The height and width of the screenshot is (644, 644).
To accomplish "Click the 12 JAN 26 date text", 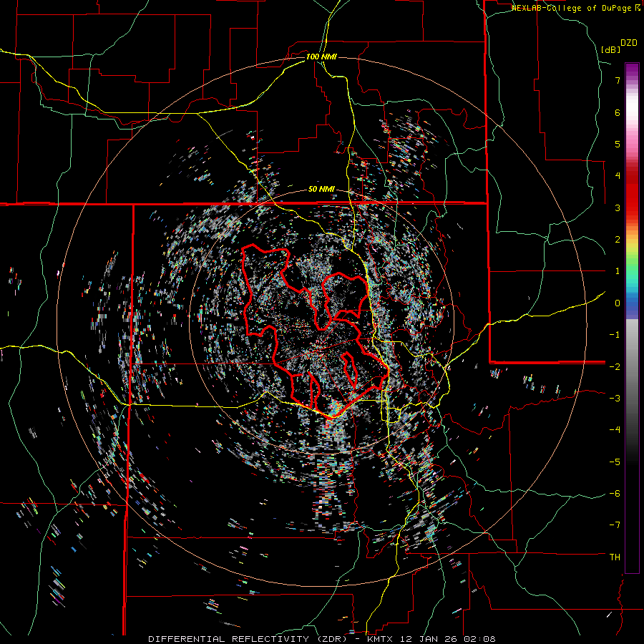I will (428, 639).
